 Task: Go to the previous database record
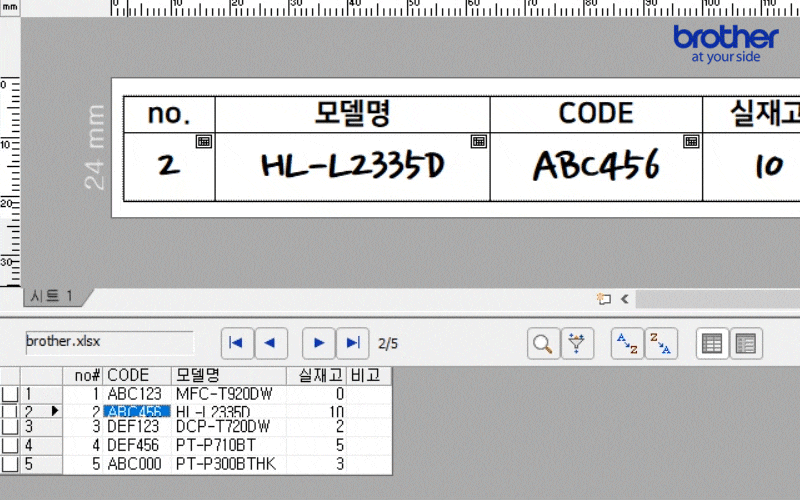pos(271,343)
